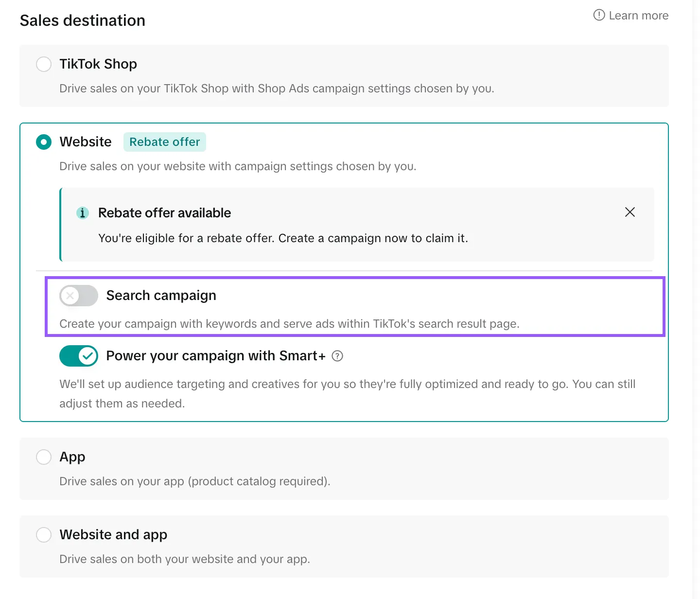
Task: Click the 'Search campaign' label
Action: coord(161,296)
